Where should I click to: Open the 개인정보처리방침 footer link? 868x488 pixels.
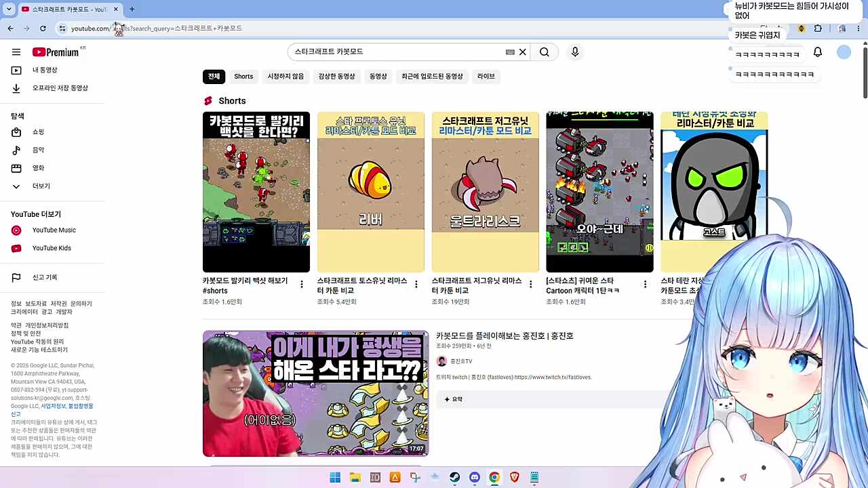point(47,325)
